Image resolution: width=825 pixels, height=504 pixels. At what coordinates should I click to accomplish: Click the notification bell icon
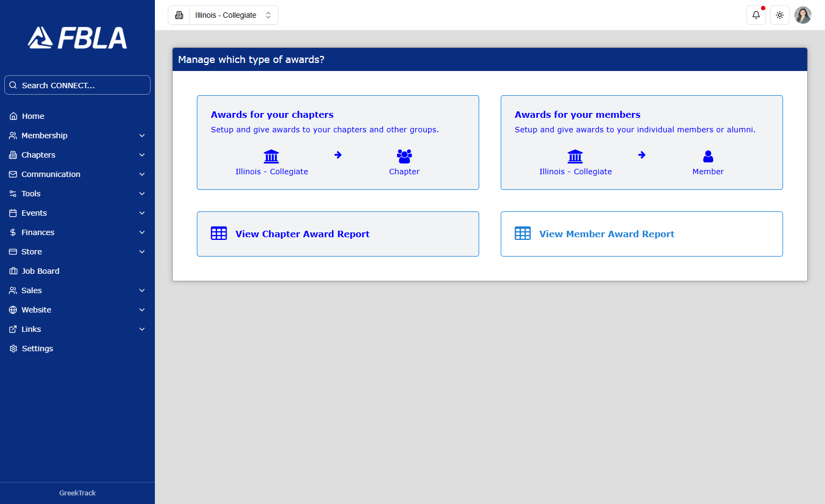pyautogui.click(x=756, y=15)
